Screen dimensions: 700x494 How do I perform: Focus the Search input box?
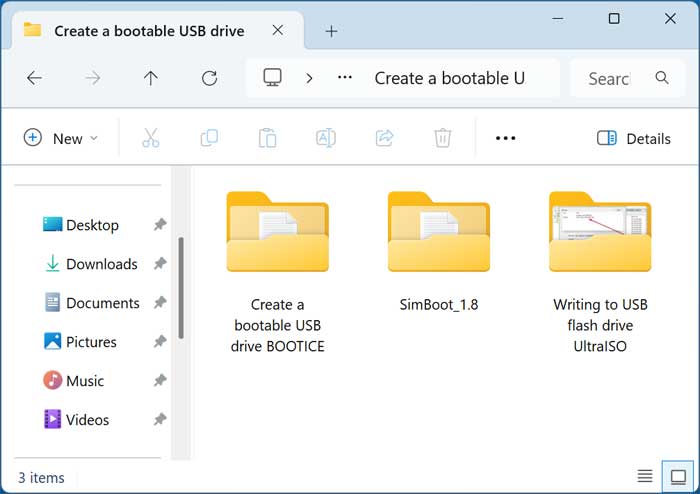click(x=627, y=79)
